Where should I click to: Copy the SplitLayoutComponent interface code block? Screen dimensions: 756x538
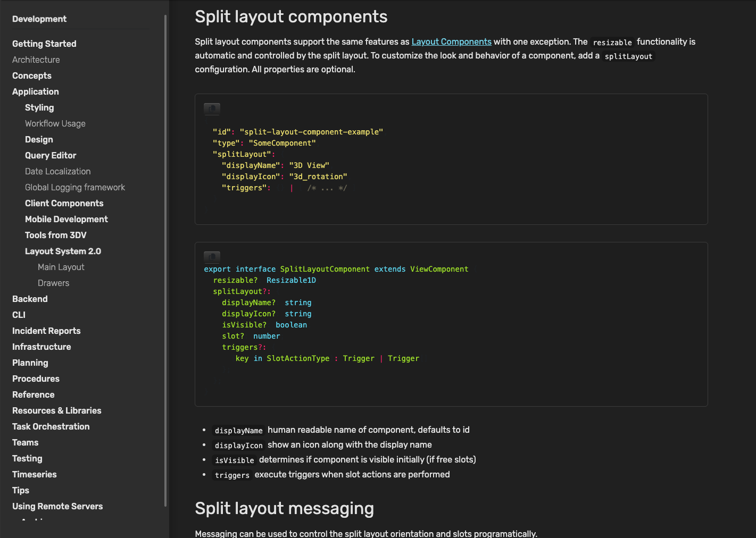(x=212, y=257)
